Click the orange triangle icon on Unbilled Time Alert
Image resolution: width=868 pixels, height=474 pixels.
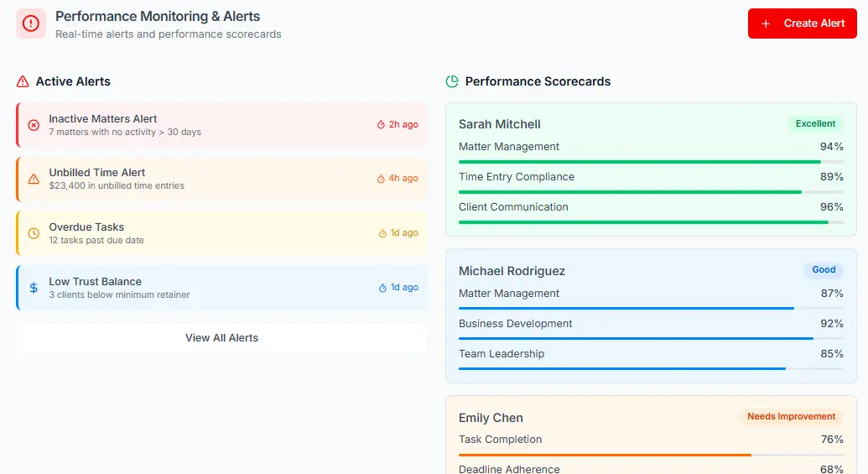click(x=34, y=179)
